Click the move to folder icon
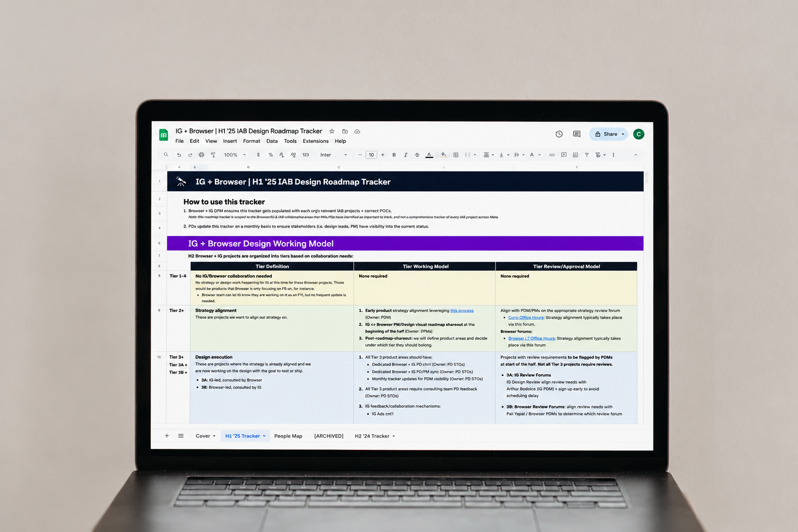 pos(345,131)
